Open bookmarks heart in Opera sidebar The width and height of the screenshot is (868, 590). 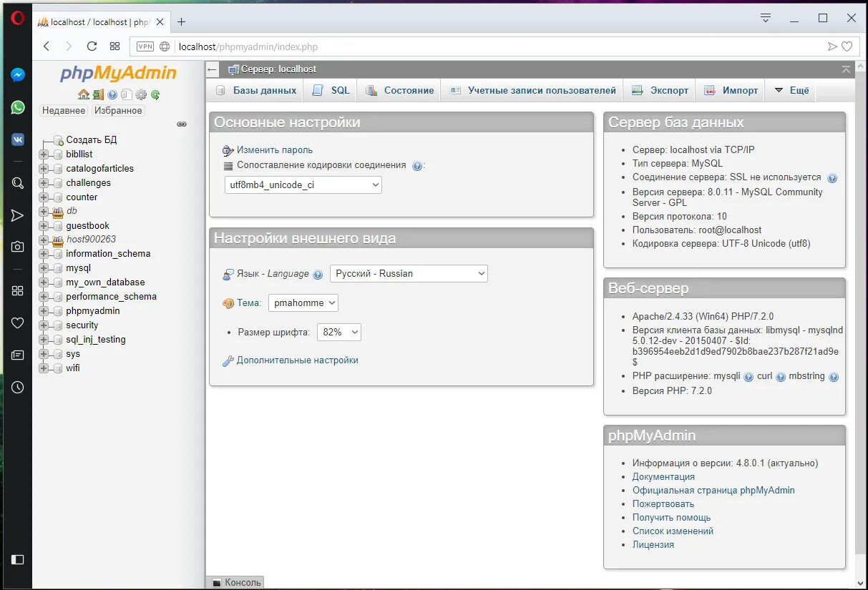click(x=18, y=323)
